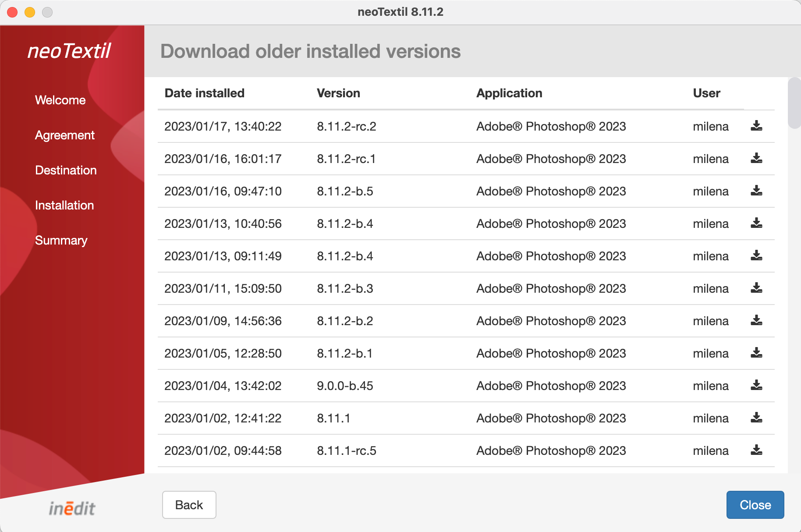
Task: Open the Agreement step
Action: click(65, 135)
